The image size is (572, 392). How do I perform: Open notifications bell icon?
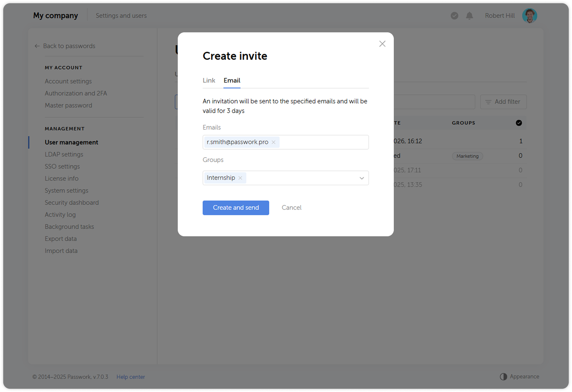coord(469,16)
